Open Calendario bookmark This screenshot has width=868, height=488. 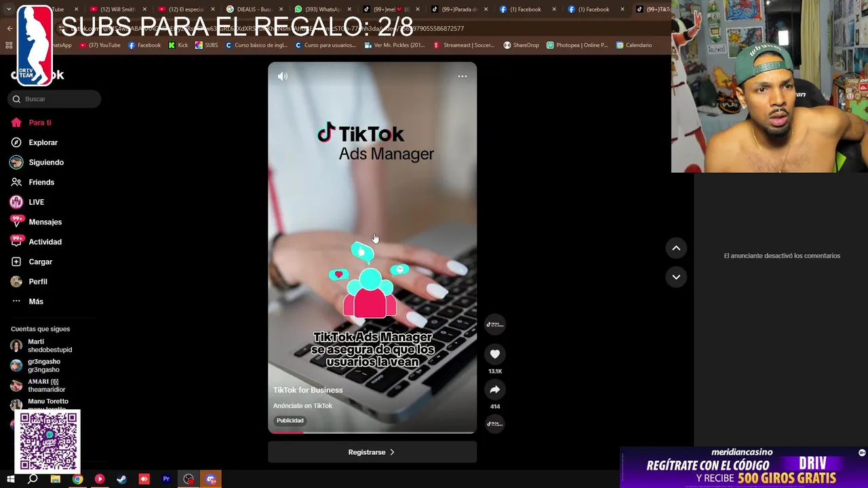pyautogui.click(x=634, y=45)
